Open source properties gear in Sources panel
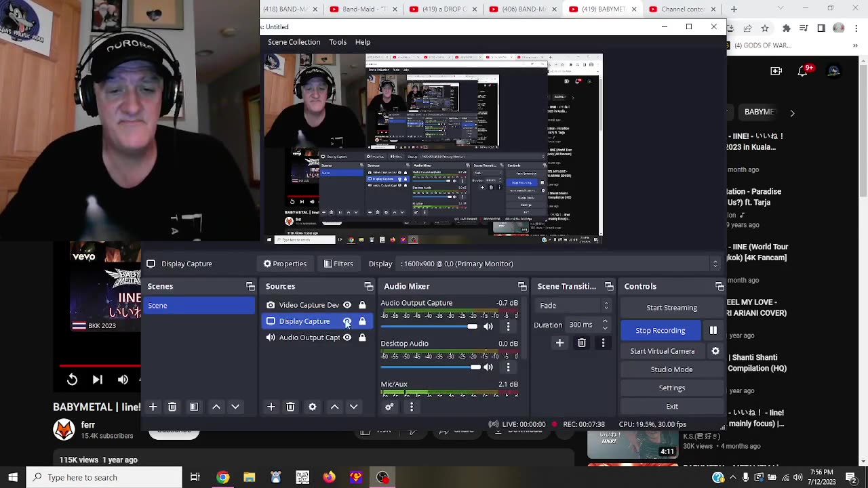This screenshot has width=868, height=488. tap(313, 407)
